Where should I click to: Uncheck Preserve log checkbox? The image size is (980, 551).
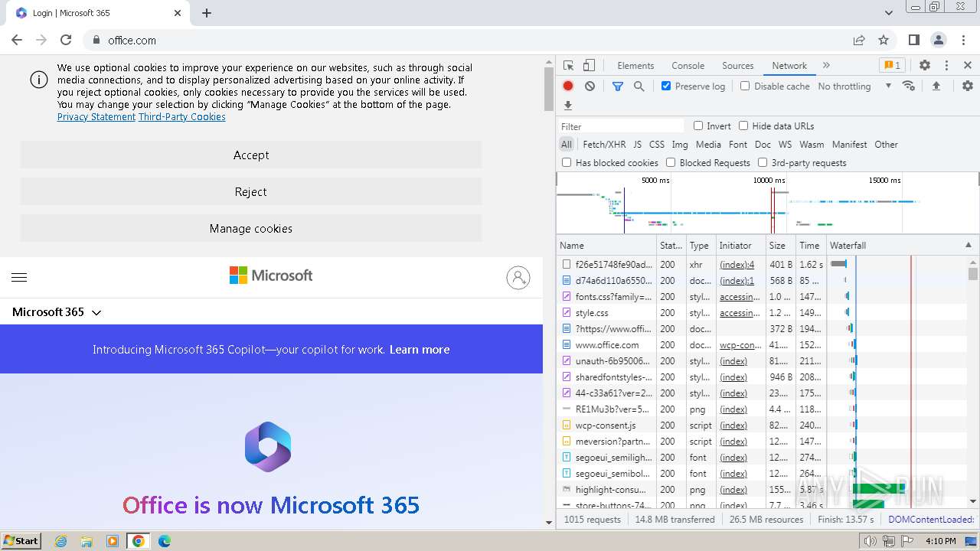coord(666,86)
